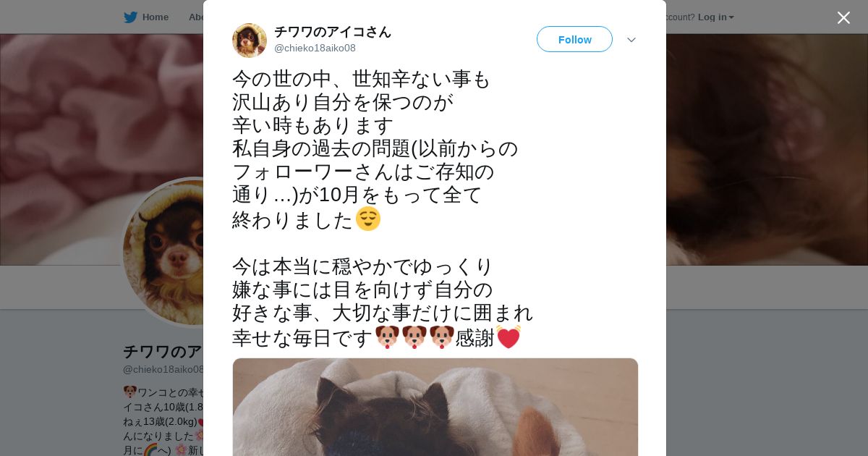
Task: Open チワワのアイコさん name link in tweet
Action: pos(333,32)
